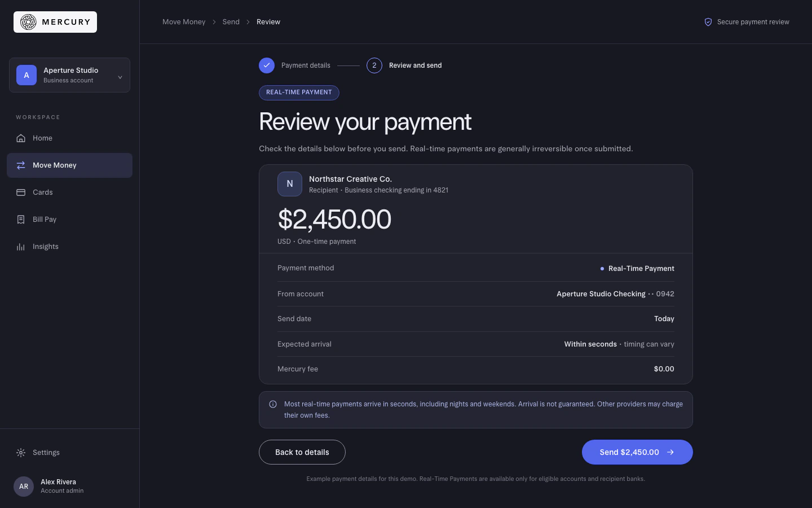
Task: Open the Insights page
Action: point(69,247)
